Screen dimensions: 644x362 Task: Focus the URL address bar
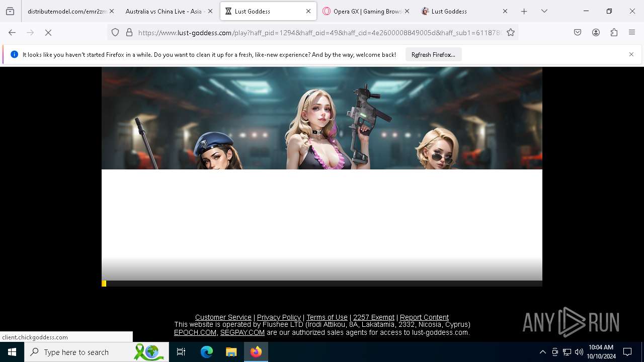[319, 32]
